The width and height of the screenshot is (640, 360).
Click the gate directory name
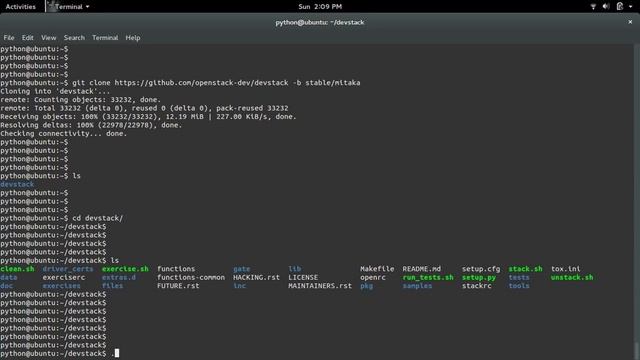tap(242, 269)
